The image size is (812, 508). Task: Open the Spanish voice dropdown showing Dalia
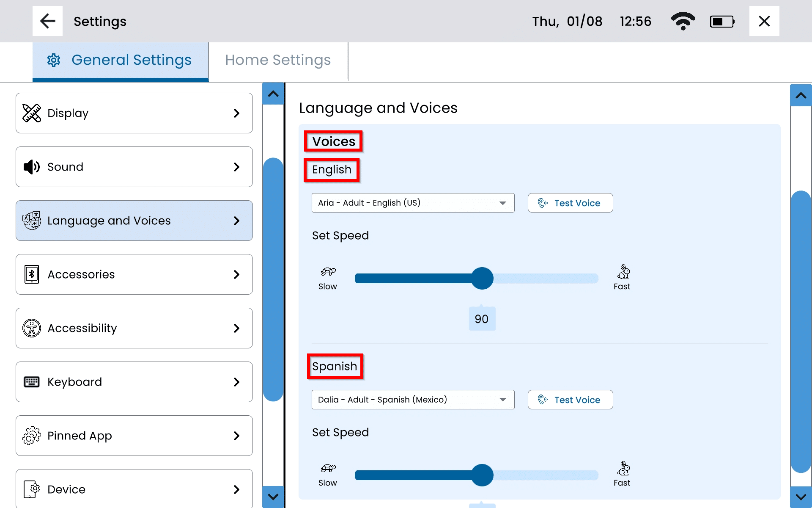pyautogui.click(x=413, y=400)
